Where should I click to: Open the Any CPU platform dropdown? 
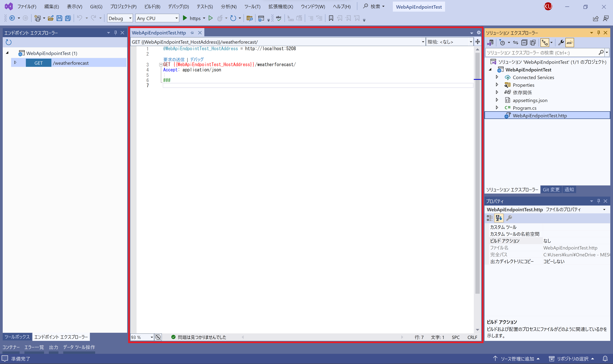tap(157, 18)
